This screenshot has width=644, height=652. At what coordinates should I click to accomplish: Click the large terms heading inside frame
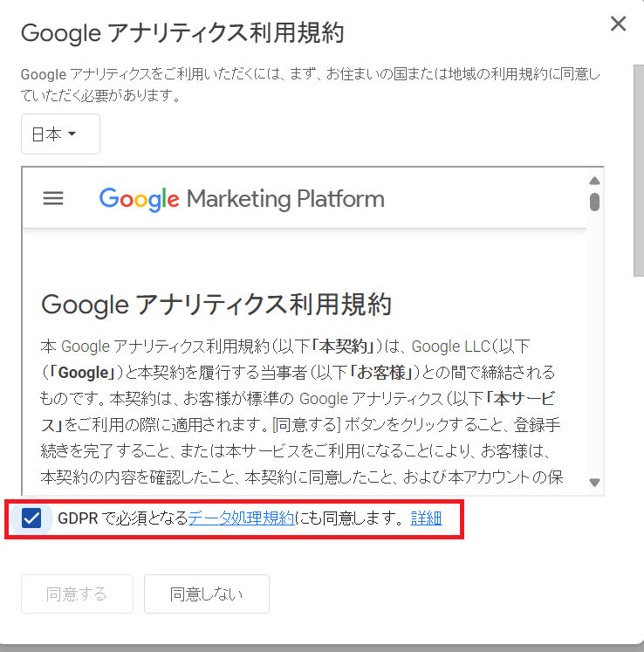point(216,305)
